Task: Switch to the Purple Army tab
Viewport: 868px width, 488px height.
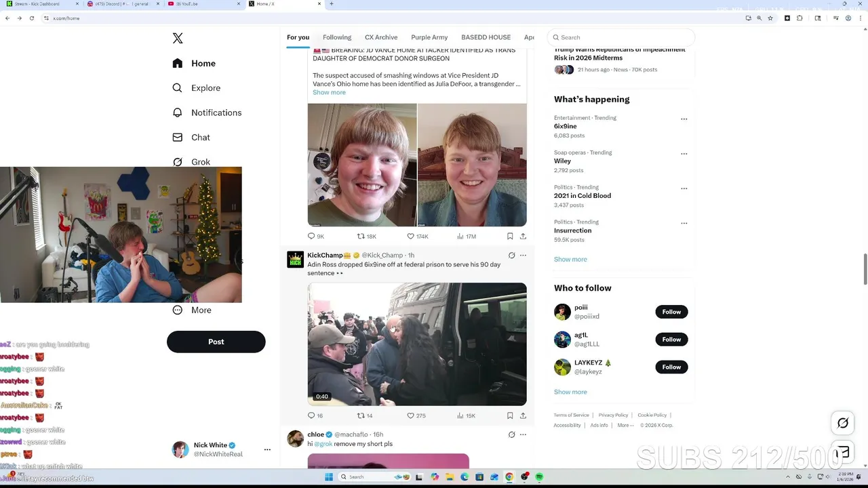Action: coord(429,37)
